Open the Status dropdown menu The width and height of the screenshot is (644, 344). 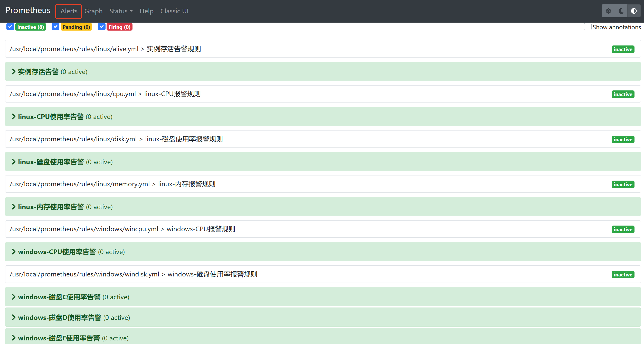click(121, 11)
